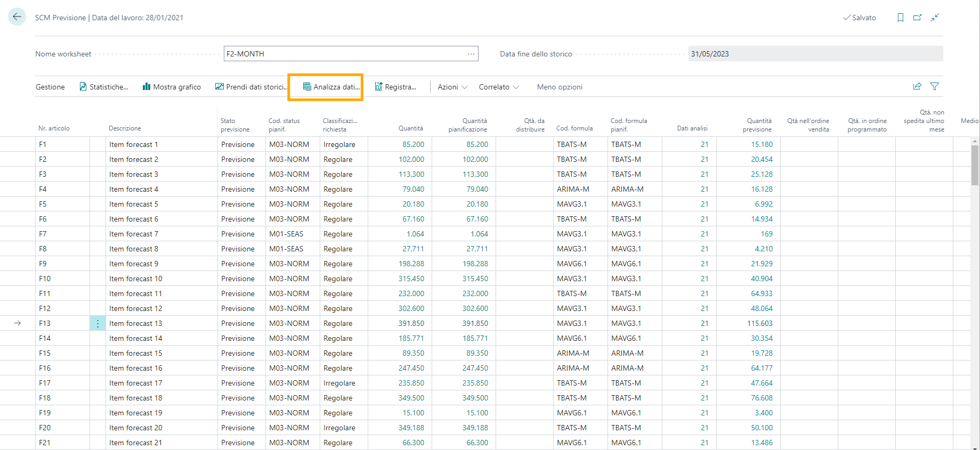The height and width of the screenshot is (450, 980).
Task: Click Analizza dati action
Action: tap(331, 87)
